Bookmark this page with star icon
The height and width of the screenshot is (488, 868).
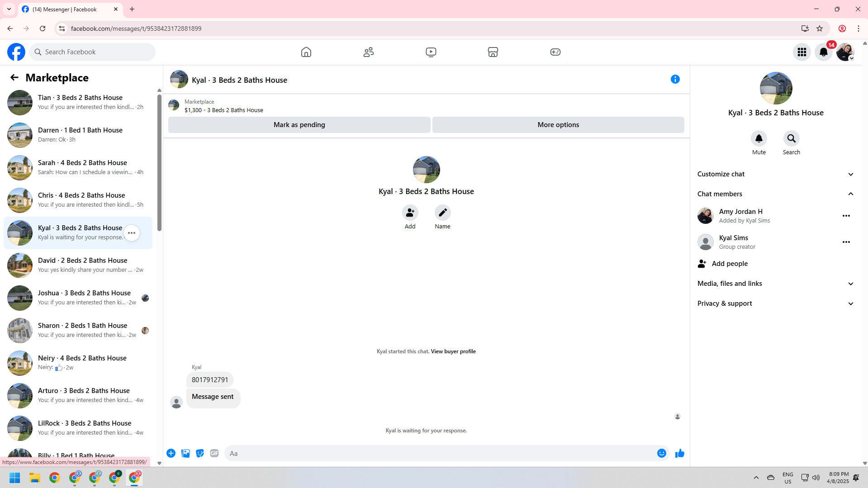tap(820, 28)
